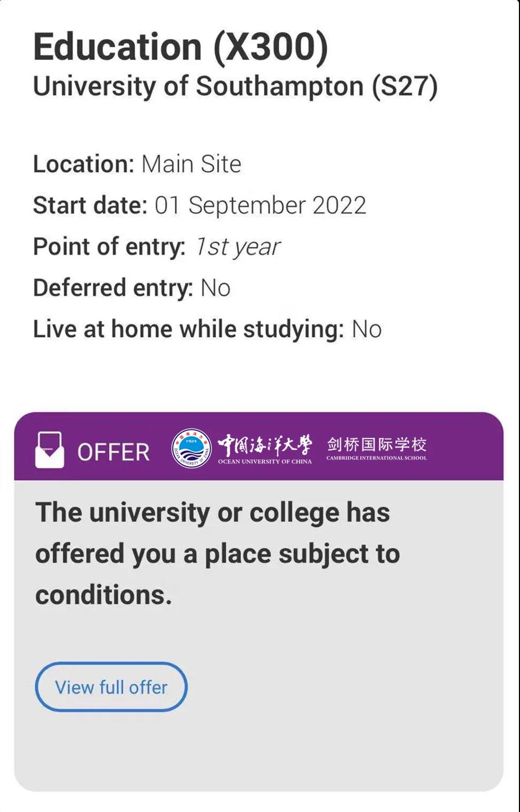Click the Main Site location value
520x812 pixels.
(192, 164)
